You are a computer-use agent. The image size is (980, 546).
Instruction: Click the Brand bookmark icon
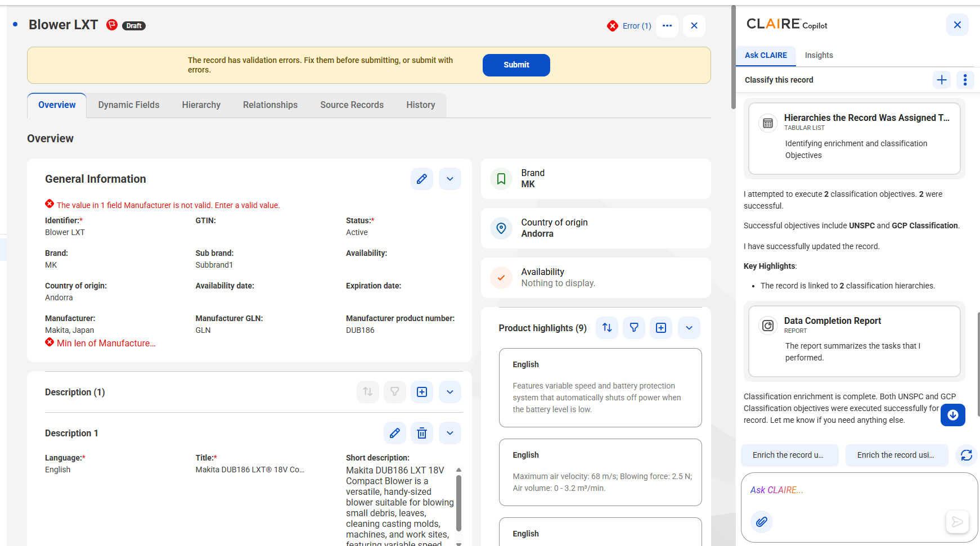501,179
